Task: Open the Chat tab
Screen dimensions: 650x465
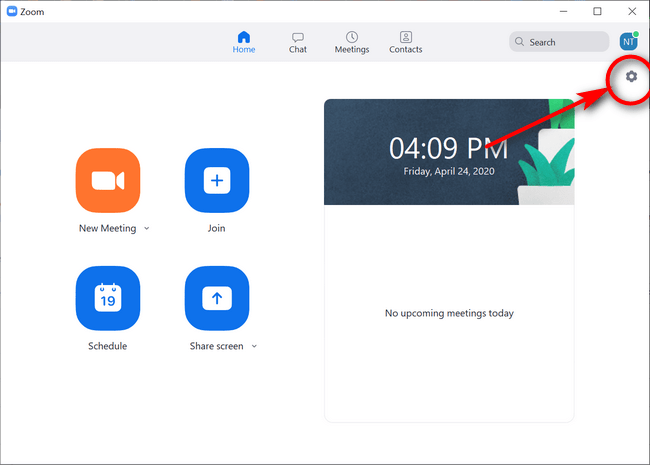Action: (x=298, y=42)
